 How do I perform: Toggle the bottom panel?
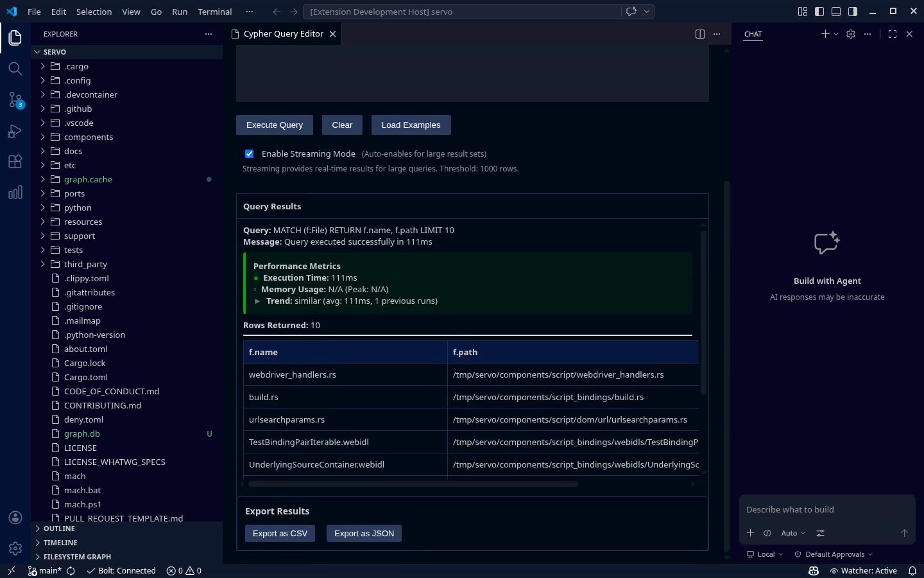click(836, 12)
